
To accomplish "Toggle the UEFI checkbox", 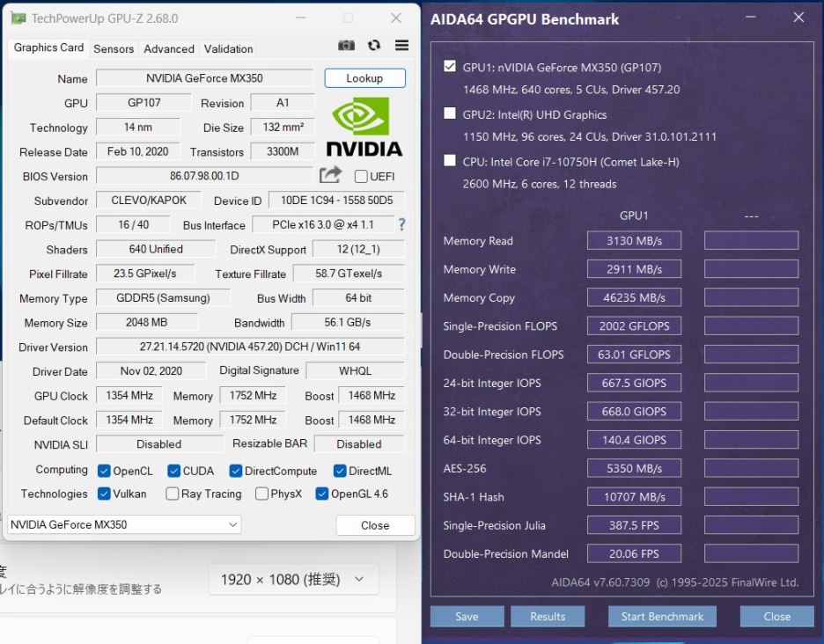I will click(x=361, y=177).
